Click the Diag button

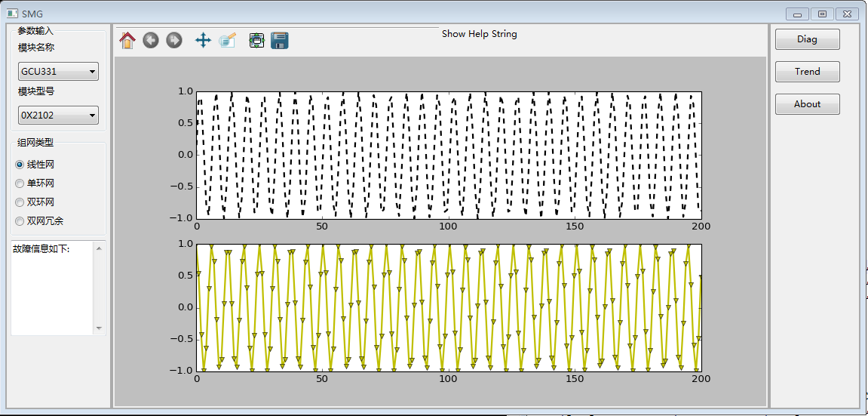[x=807, y=39]
